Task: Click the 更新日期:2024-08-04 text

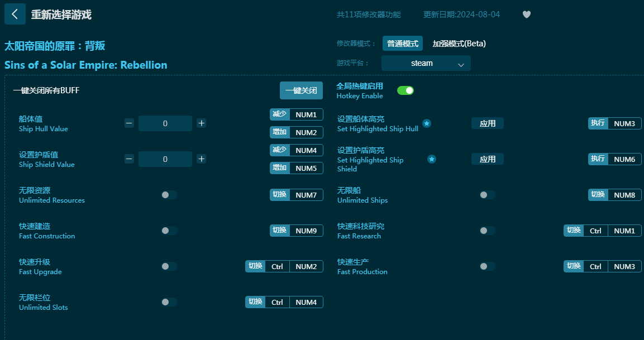Action: [x=462, y=15]
